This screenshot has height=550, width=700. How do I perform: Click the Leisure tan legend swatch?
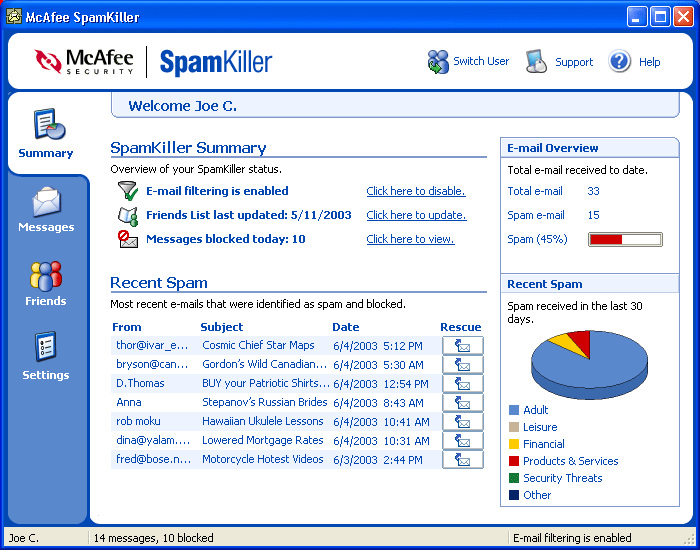[514, 427]
